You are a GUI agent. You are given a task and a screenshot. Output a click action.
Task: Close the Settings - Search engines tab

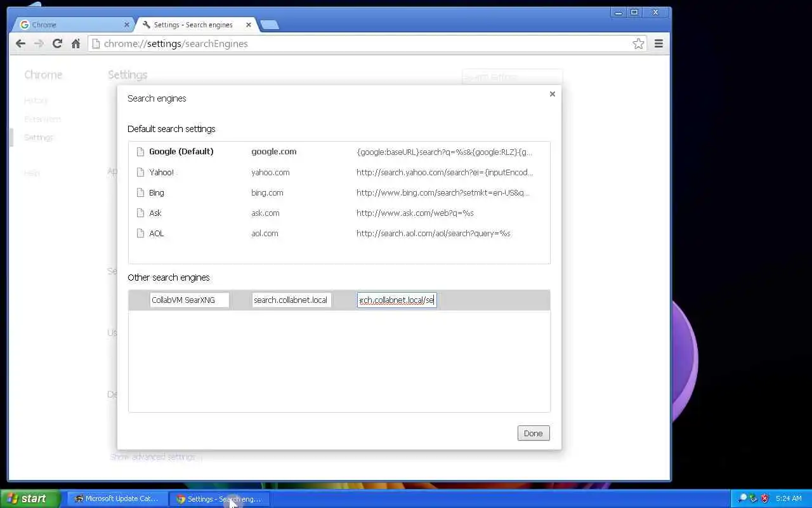(248, 25)
